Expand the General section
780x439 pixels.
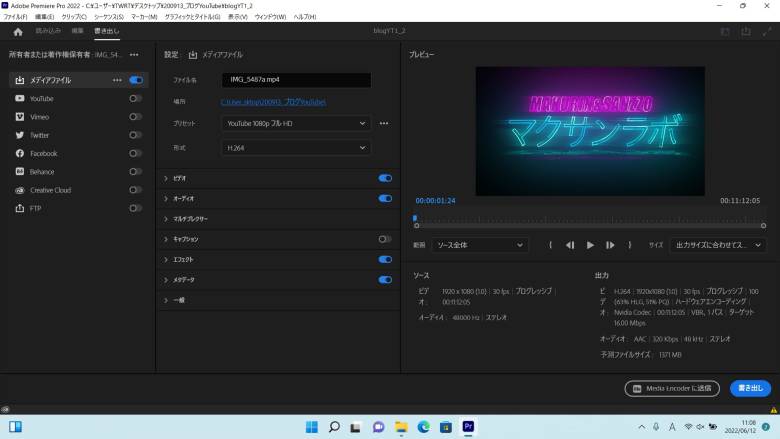166,300
